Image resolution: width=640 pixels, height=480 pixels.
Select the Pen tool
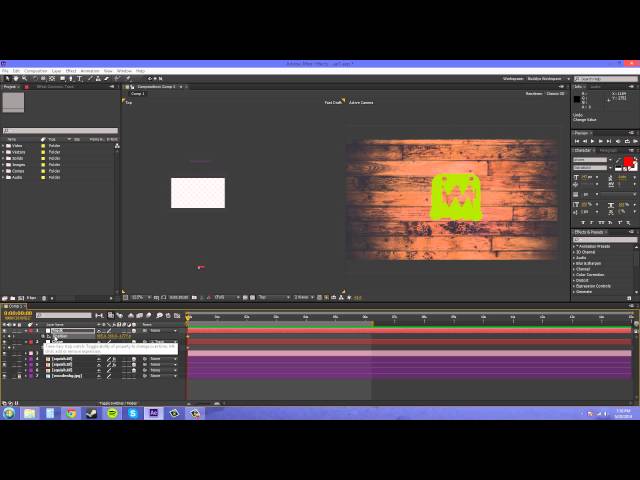pyautogui.click(x=71, y=78)
